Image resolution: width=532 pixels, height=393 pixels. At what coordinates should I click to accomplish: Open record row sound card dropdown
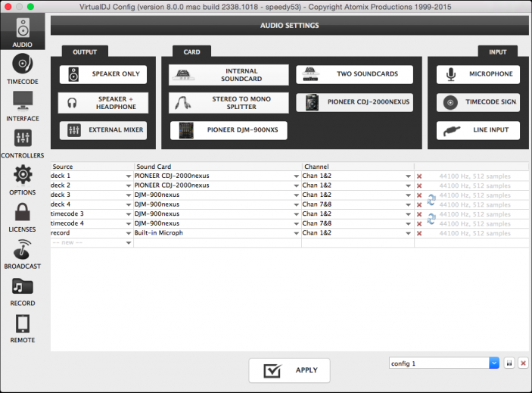point(296,233)
